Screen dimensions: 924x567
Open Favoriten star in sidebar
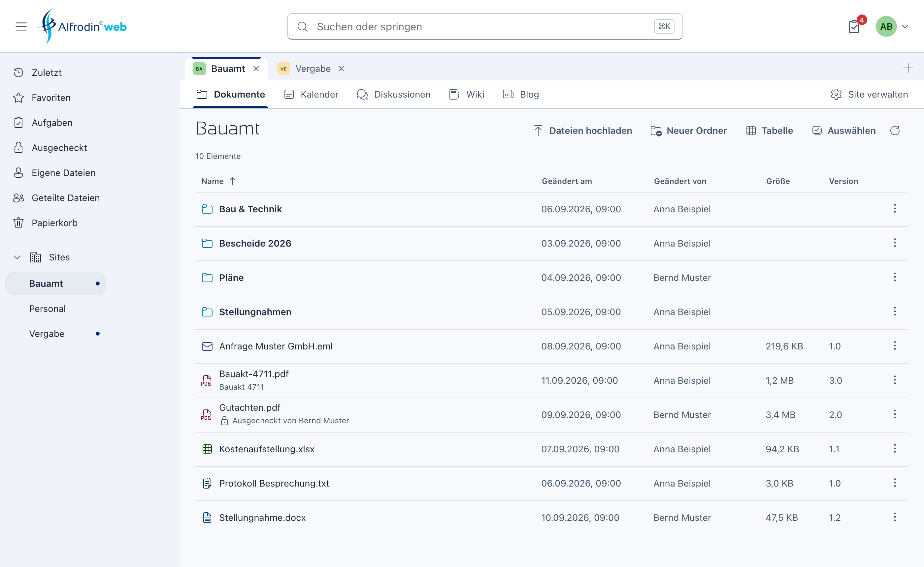pos(41,98)
